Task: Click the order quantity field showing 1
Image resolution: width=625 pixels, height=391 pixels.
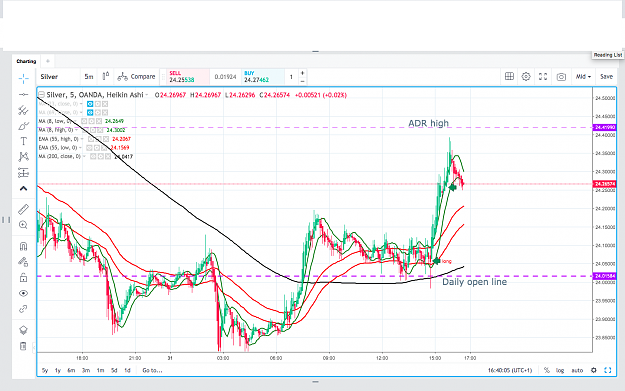Action: click(291, 77)
